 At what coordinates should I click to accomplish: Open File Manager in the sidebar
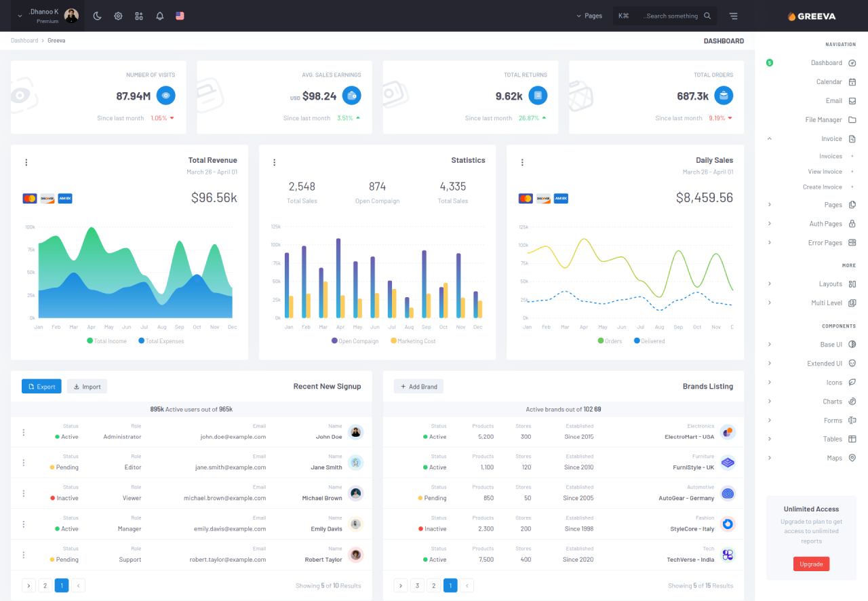pyautogui.click(x=811, y=119)
